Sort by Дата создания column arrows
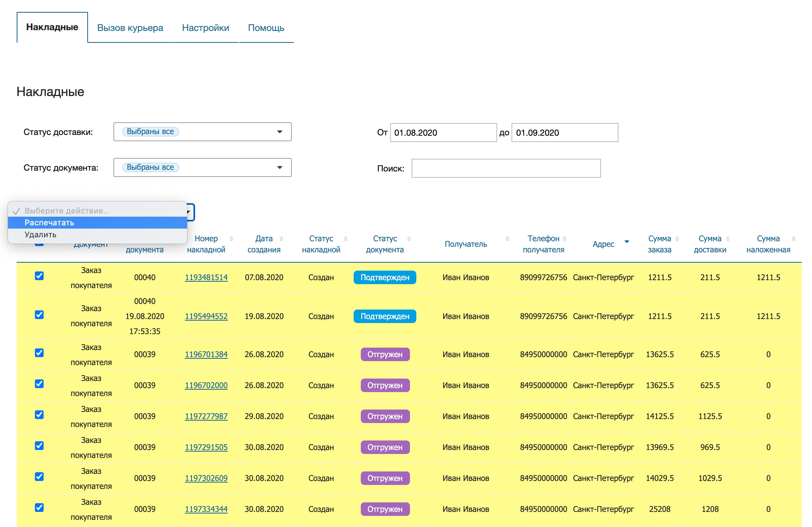 tap(282, 239)
